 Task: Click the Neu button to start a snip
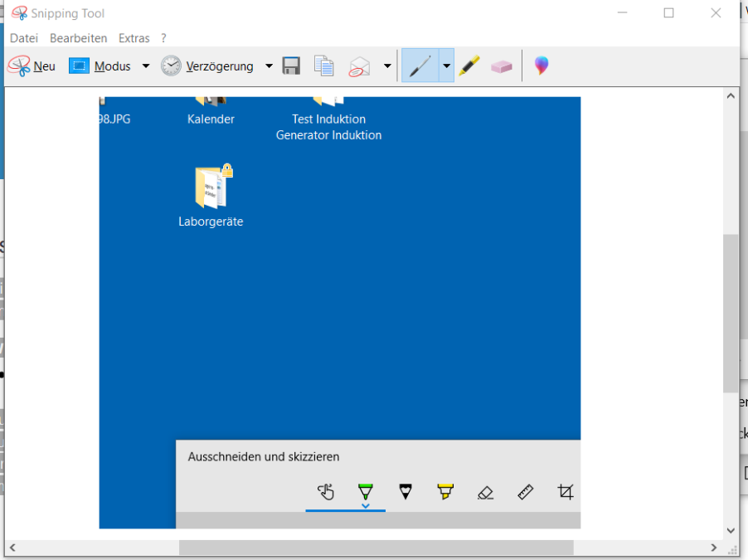tap(32, 66)
